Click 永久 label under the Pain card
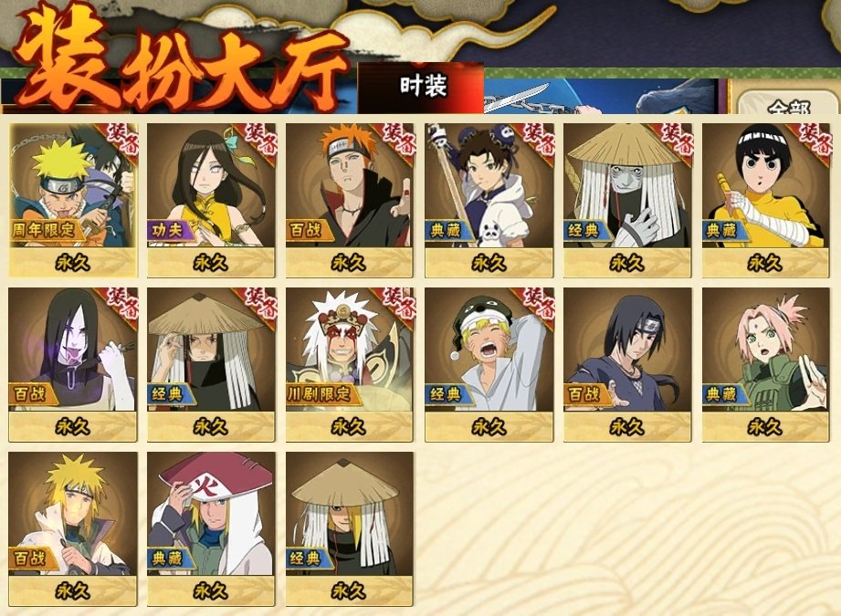 (349, 263)
